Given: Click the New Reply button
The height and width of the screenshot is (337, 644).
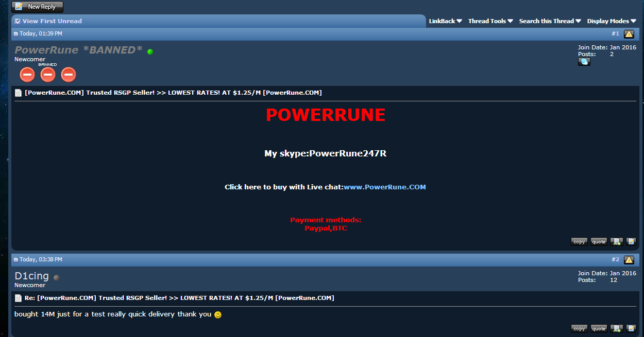Looking at the screenshot, I should (37, 7).
